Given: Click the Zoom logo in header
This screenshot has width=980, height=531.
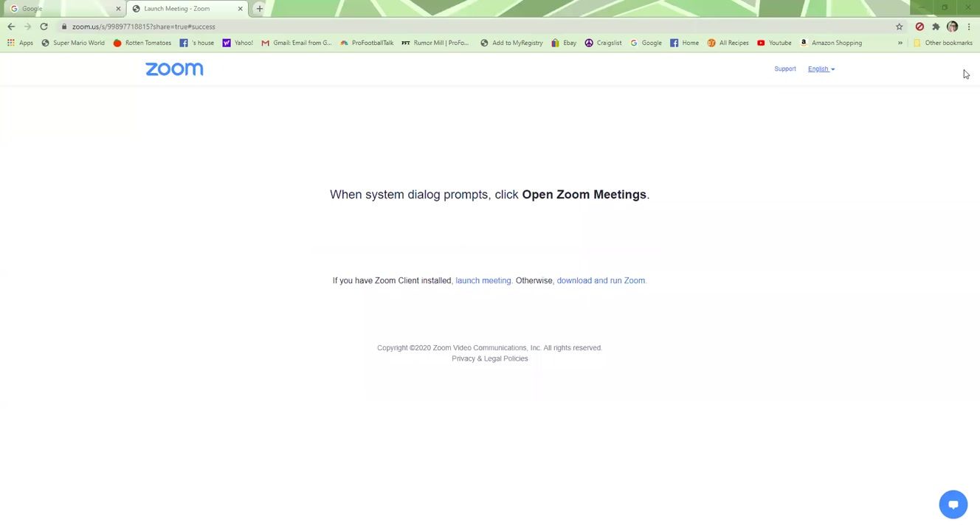Looking at the screenshot, I should click(174, 69).
